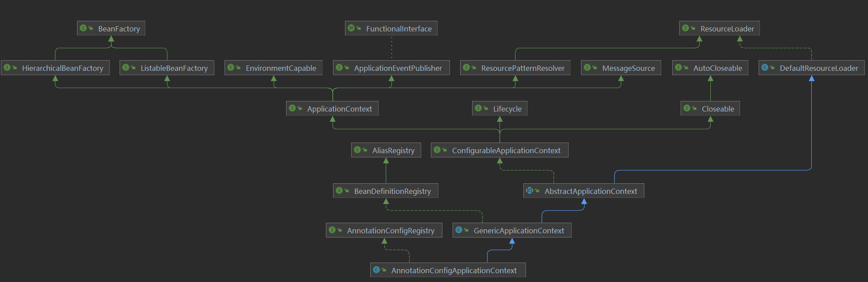Click the interface icon beside Lifecycle
The height and width of the screenshot is (282, 868).
(x=478, y=108)
